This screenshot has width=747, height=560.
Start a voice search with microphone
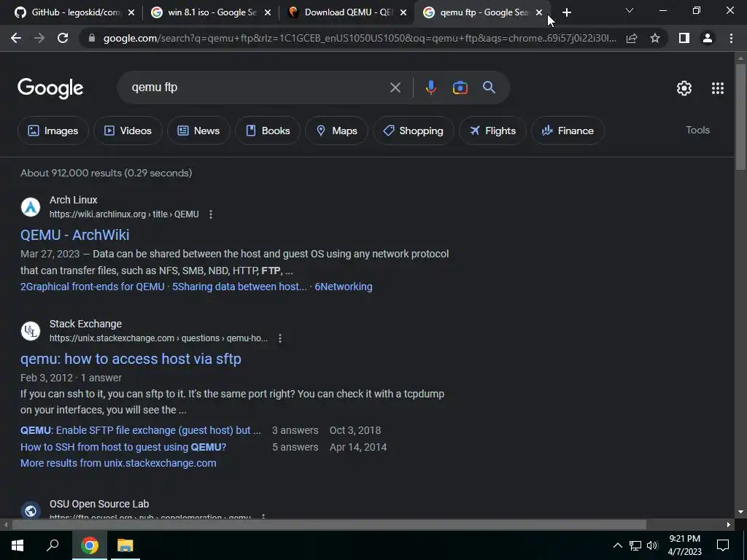pos(430,87)
